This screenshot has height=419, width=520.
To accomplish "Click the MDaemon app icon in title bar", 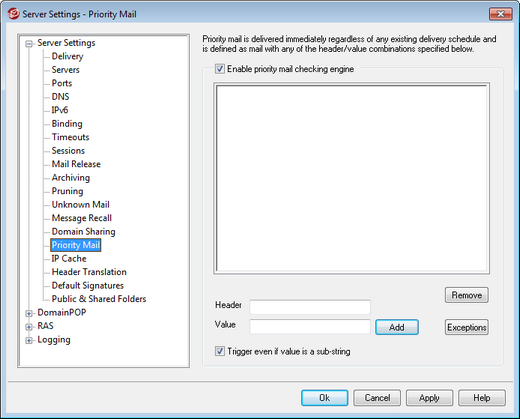I will click(14, 14).
